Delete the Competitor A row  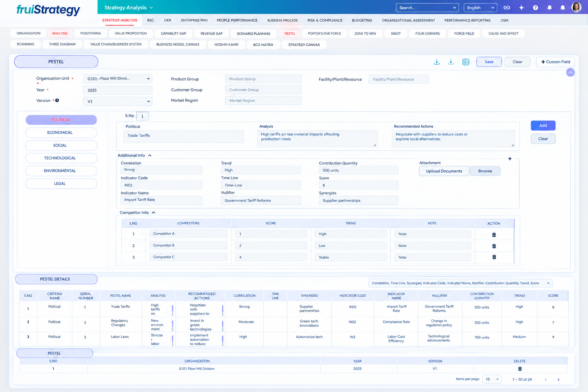[494, 235]
